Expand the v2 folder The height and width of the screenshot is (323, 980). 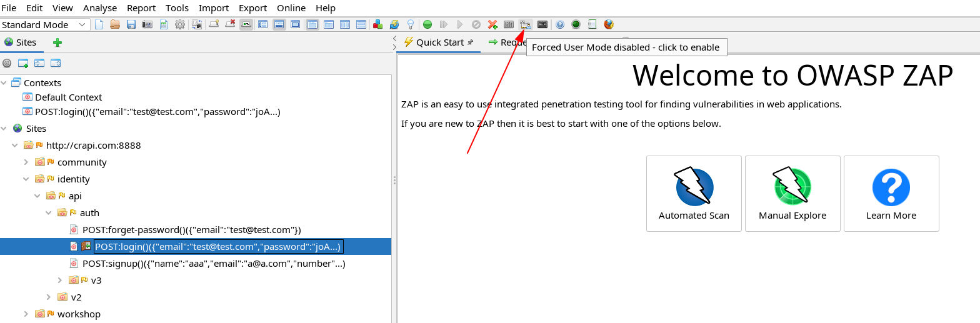pyautogui.click(x=49, y=297)
